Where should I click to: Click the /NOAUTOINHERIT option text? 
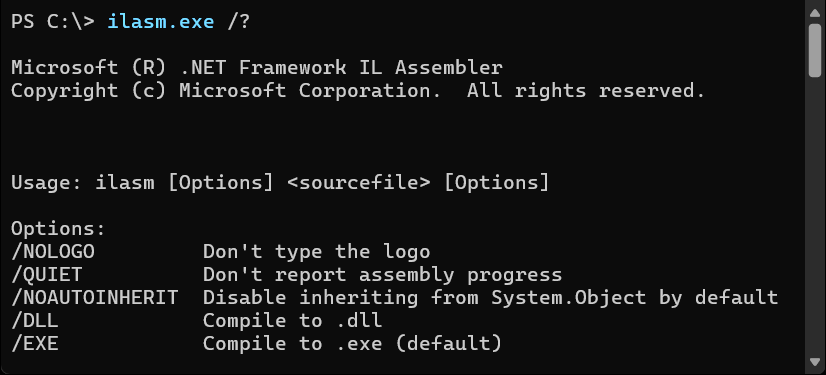click(x=94, y=298)
